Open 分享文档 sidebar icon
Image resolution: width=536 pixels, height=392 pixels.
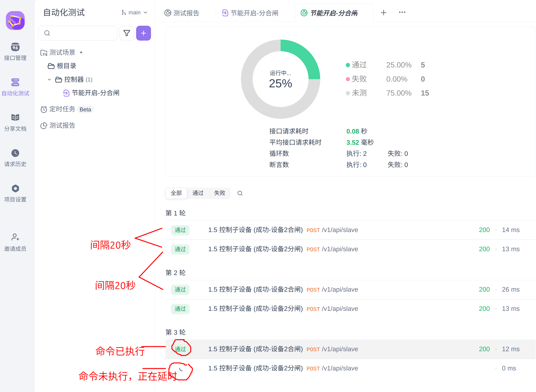pos(15,118)
